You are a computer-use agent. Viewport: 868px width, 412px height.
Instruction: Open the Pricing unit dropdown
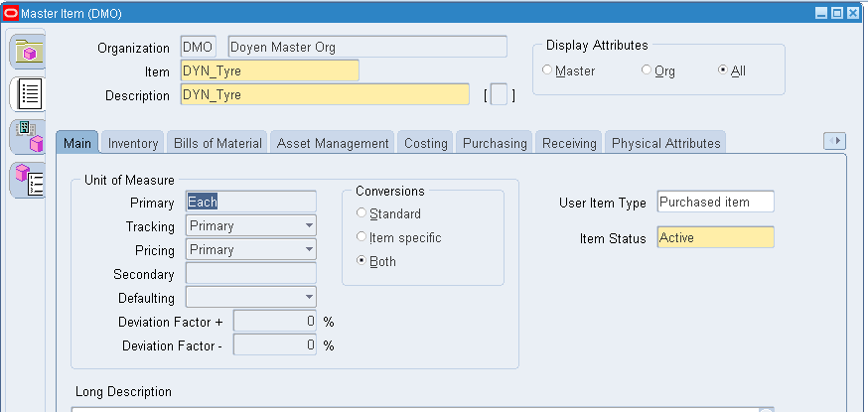[309, 250]
